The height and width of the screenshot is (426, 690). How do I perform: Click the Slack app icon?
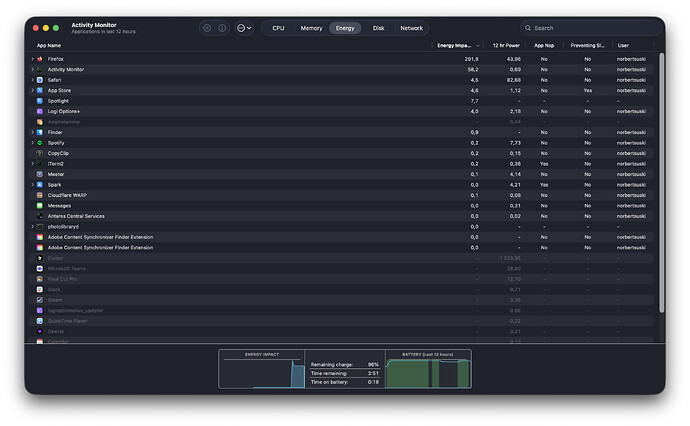40,290
